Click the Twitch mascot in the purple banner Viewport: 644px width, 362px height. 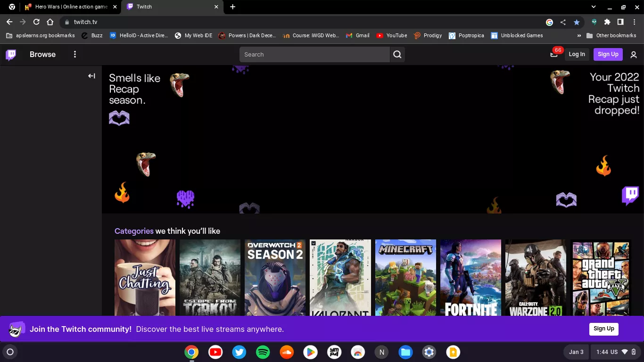17,329
